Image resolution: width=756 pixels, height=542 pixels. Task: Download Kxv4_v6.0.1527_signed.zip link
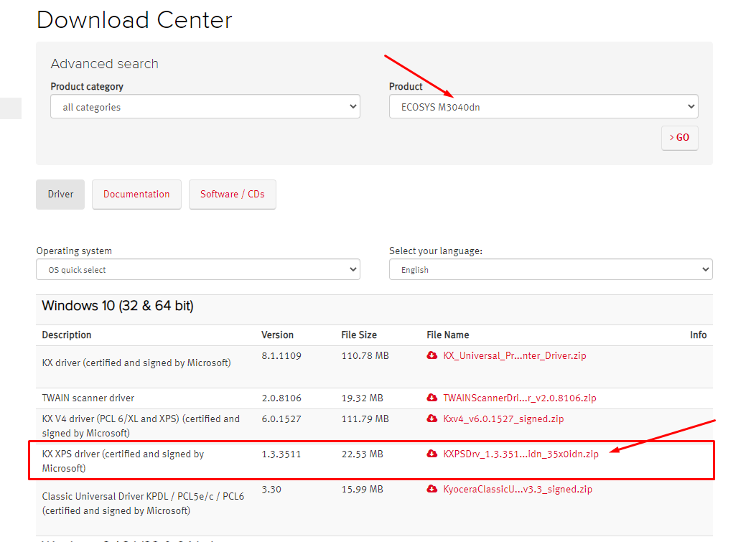503,419
